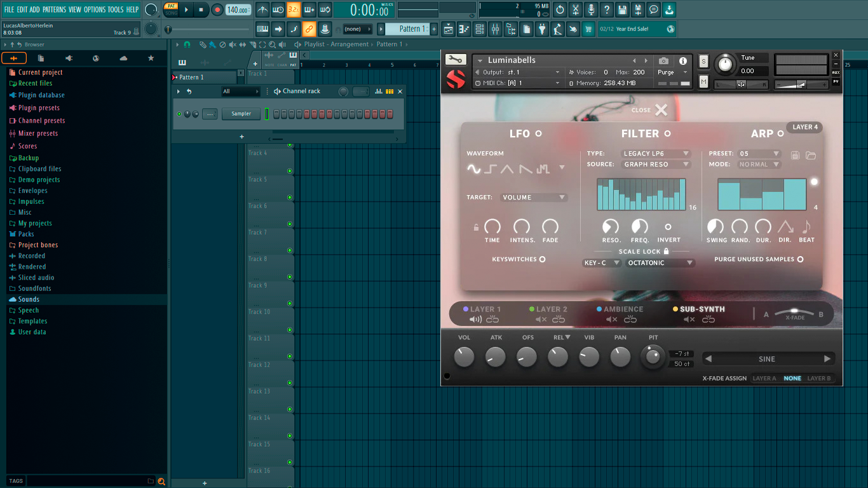The width and height of the screenshot is (868, 488).
Task: Toggle the countdown before recording icon
Action: coord(294,10)
